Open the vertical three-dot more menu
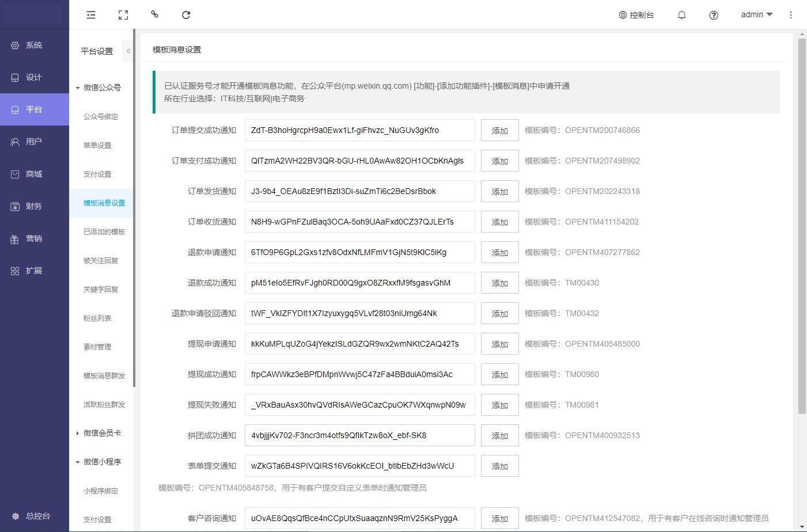Image resolution: width=807 pixels, height=532 pixels. pyautogui.click(x=791, y=15)
